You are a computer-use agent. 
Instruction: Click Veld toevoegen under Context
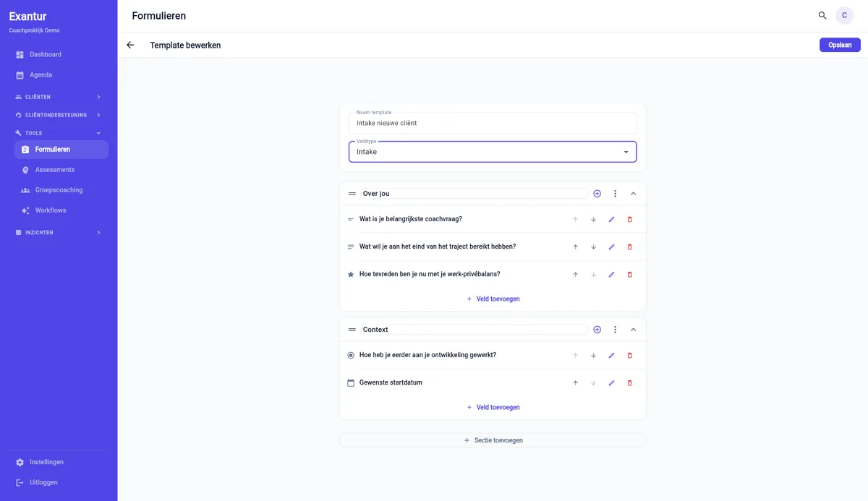(493, 407)
